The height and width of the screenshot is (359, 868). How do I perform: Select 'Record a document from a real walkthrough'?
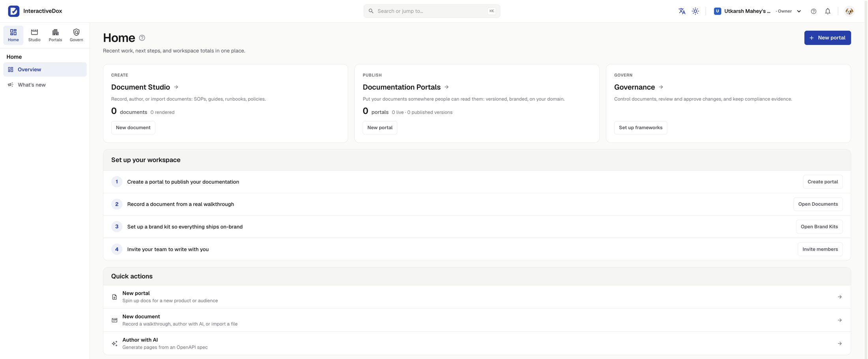click(181, 204)
